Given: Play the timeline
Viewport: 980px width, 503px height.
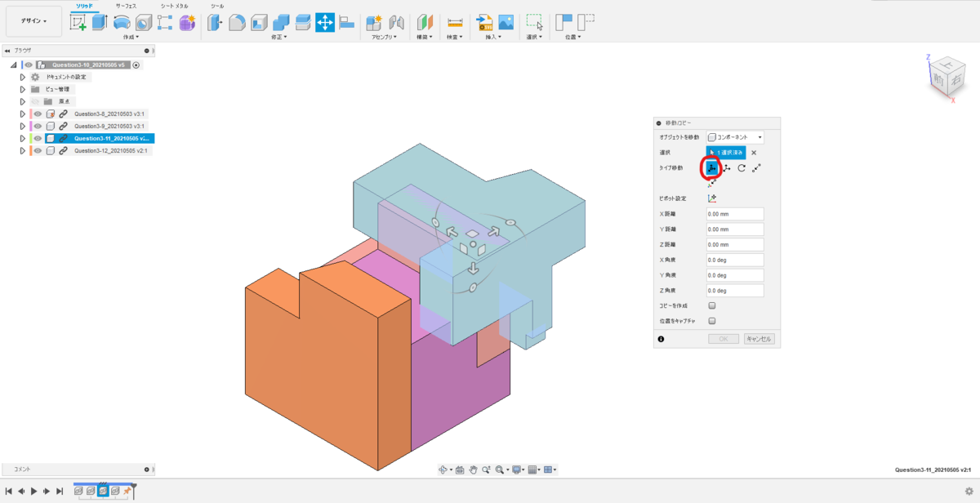Looking at the screenshot, I should (x=33, y=491).
